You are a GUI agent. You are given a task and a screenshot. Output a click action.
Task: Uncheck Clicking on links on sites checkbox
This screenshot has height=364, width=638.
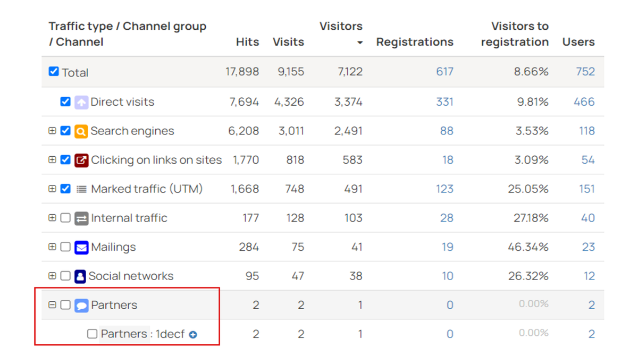(x=65, y=159)
